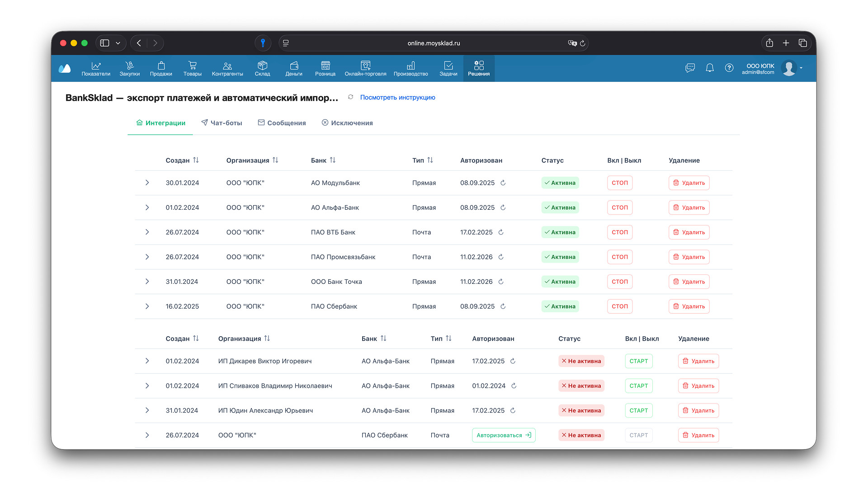Click the Авторизоваться button for ПАО Сбербанк

(504, 435)
